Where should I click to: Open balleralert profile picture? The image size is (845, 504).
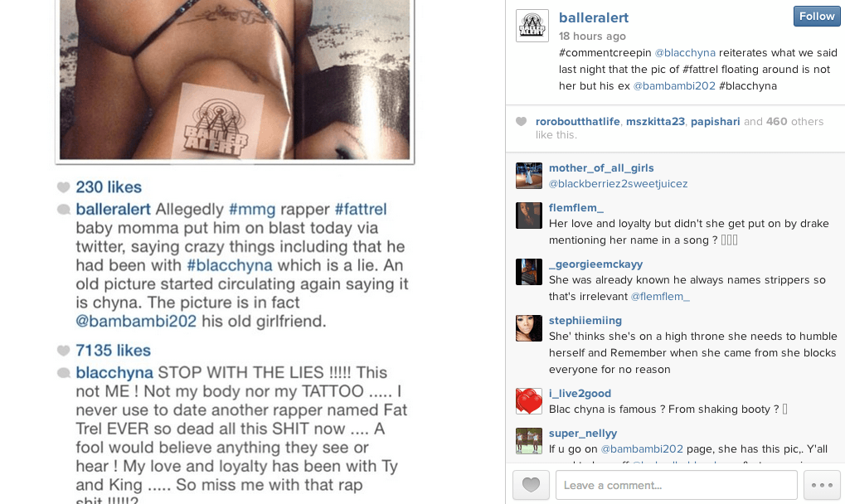tap(532, 26)
